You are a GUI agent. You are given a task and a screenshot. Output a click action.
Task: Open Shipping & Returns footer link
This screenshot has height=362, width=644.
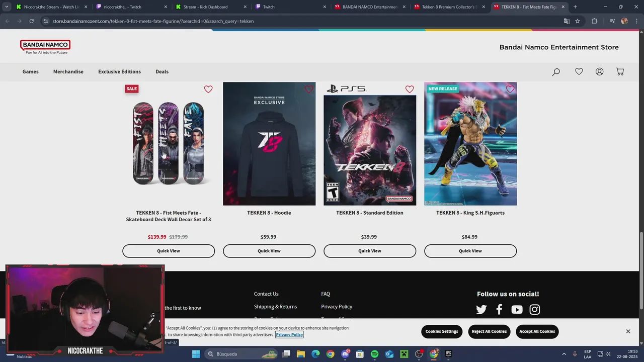point(275,307)
